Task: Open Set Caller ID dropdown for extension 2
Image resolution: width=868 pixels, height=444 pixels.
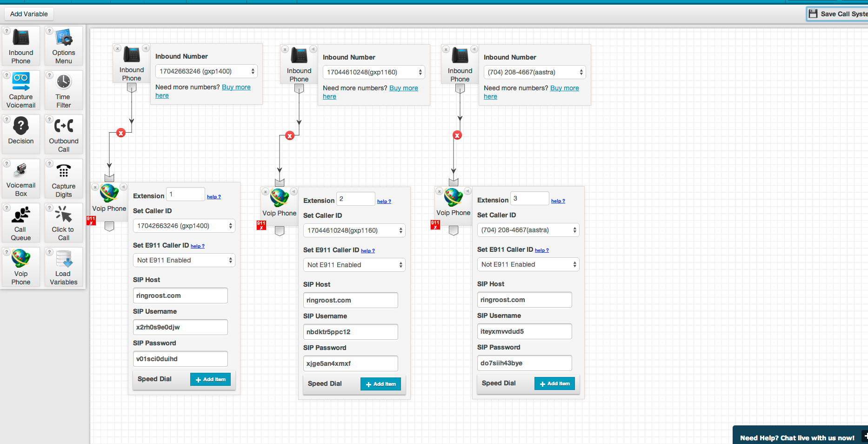Action: (354, 230)
